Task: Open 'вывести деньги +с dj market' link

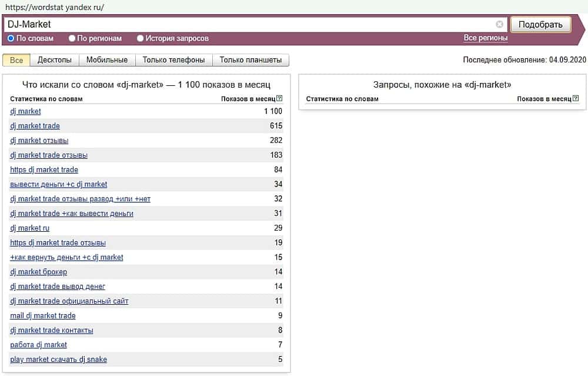Action: click(58, 185)
